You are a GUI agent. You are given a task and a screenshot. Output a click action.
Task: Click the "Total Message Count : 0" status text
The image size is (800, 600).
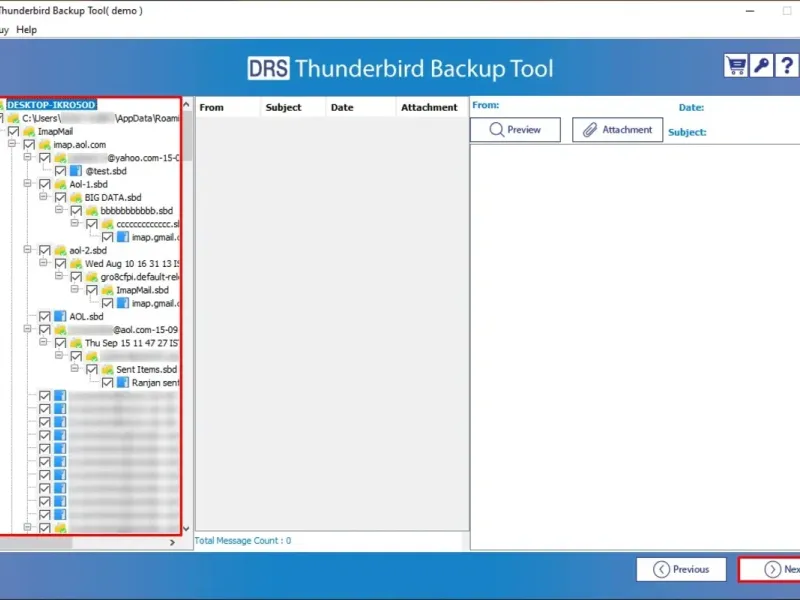[x=243, y=540]
